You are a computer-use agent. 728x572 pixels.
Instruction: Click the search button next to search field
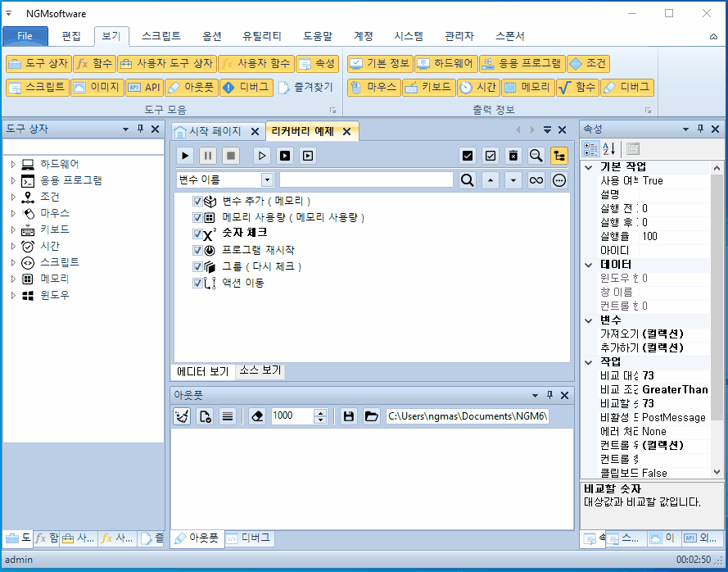[x=468, y=180]
